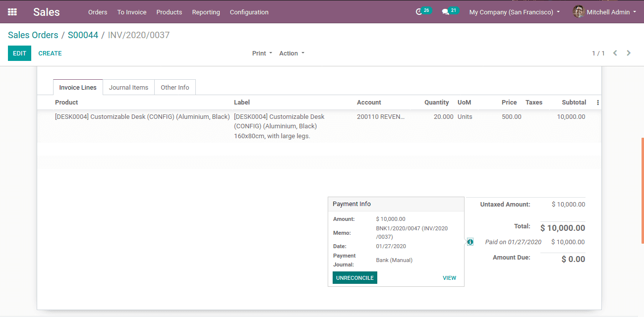Switch to the Other Info tab
This screenshot has height=317, width=644.
175,87
